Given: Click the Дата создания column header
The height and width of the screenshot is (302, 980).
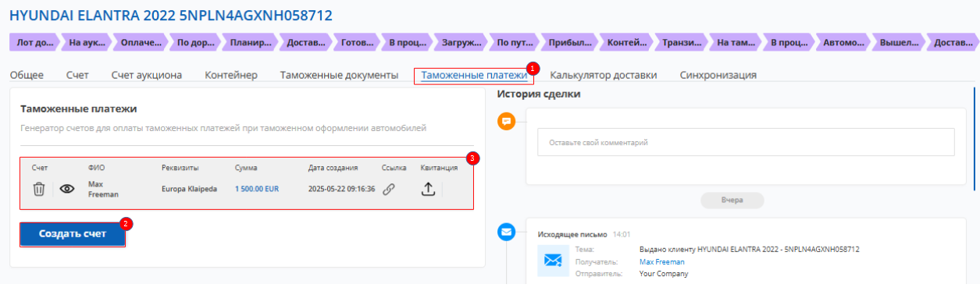Looking at the screenshot, I should click(x=333, y=168).
